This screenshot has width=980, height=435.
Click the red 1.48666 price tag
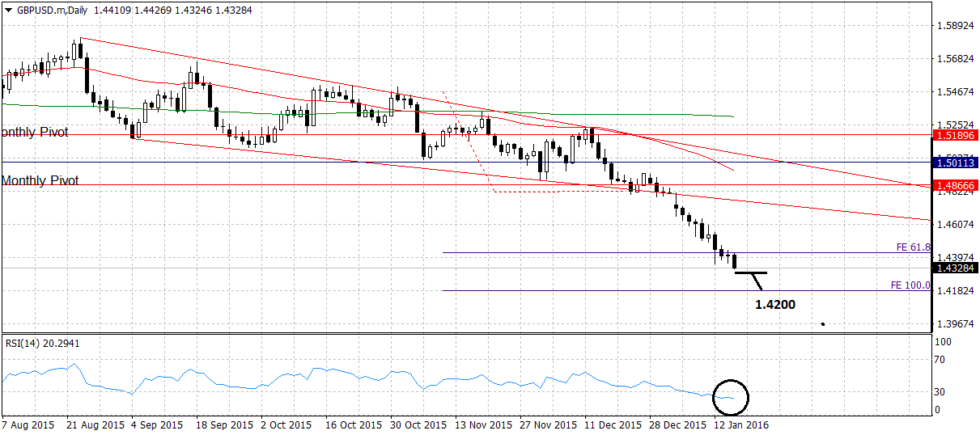(955, 185)
